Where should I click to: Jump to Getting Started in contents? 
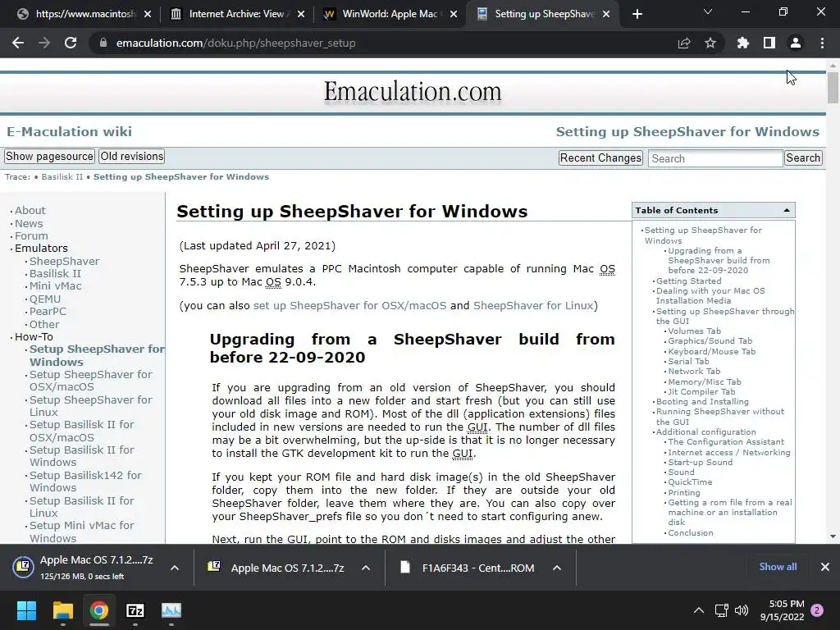pyautogui.click(x=688, y=281)
